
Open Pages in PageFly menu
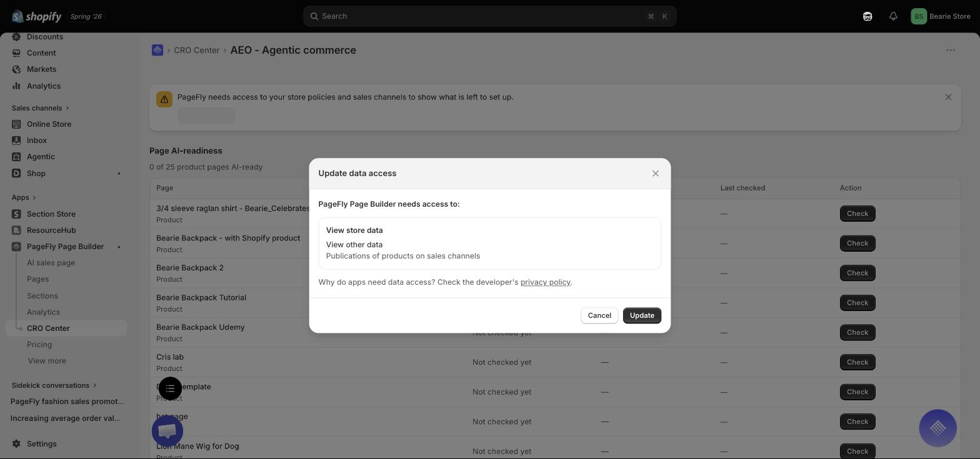pyautogui.click(x=37, y=279)
